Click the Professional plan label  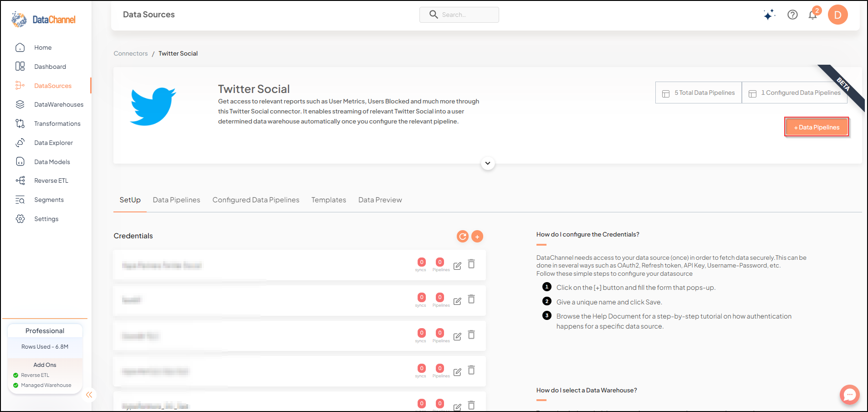pos(45,331)
